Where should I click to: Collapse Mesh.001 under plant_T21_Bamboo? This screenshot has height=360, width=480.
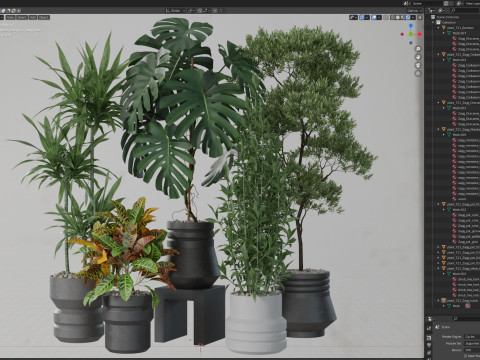[444, 33]
